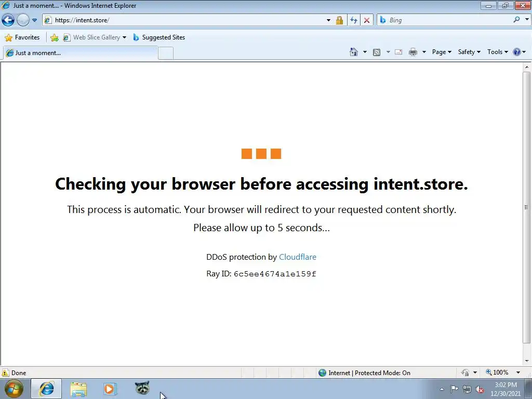Image resolution: width=532 pixels, height=399 pixels.
Task: Click the Ray ID value 6c5ee4674a1e159f
Action: click(x=275, y=274)
